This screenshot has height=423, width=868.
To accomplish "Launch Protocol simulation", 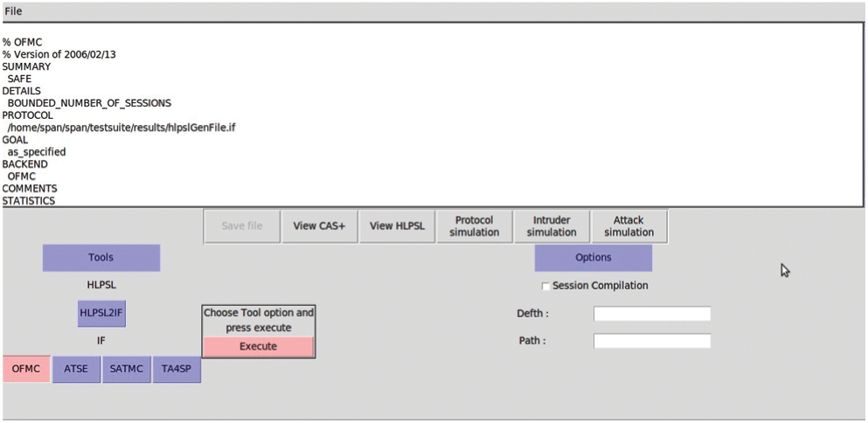I will (x=474, y=226).
